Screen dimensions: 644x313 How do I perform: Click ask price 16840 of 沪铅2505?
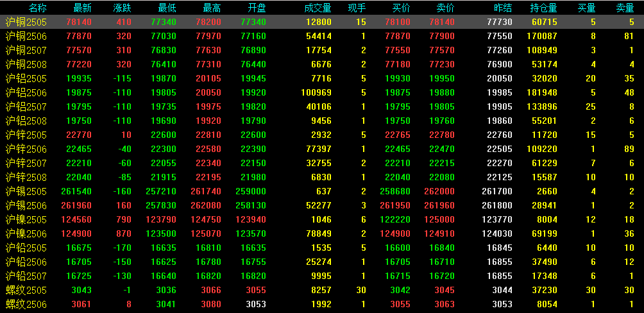442,248
